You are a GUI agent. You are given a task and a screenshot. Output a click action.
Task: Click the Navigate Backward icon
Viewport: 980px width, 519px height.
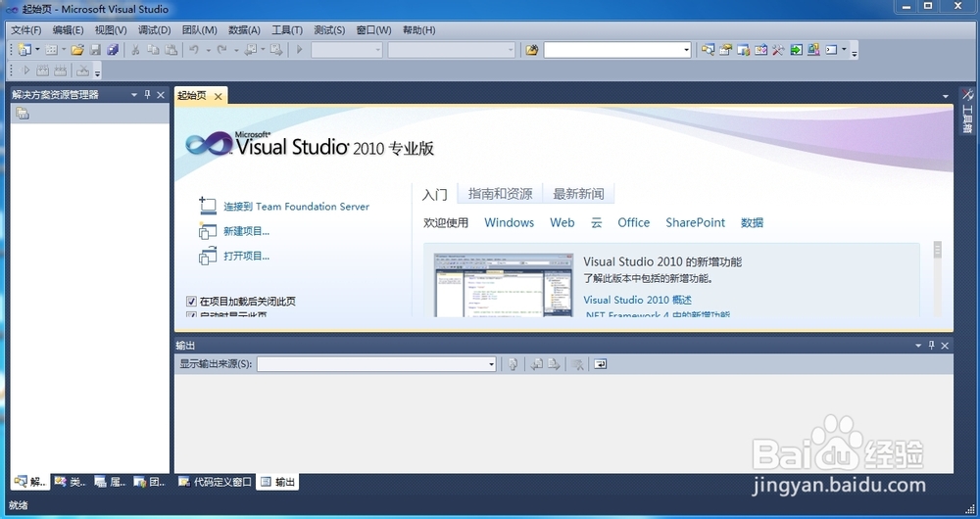(251, 49)
